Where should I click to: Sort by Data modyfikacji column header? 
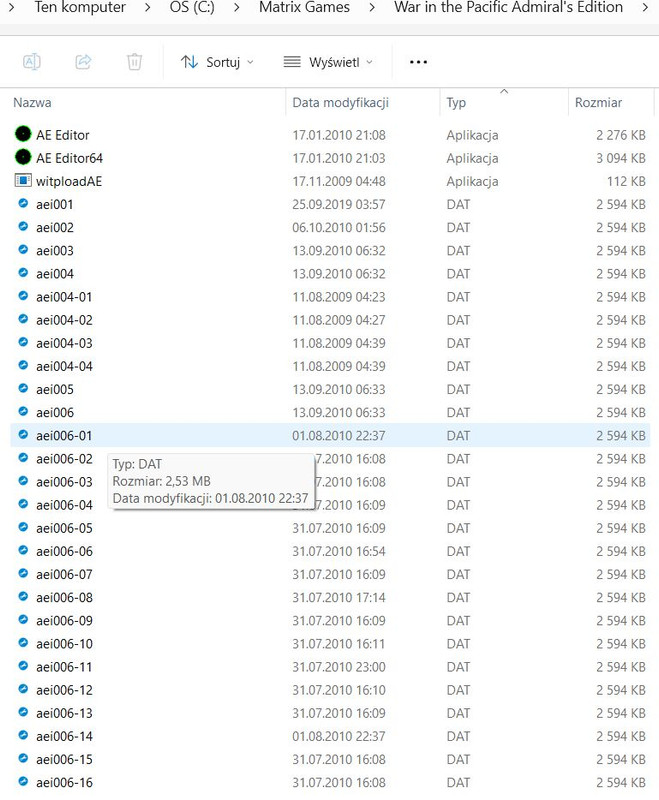pyautogui.click(x=341, y=103)
